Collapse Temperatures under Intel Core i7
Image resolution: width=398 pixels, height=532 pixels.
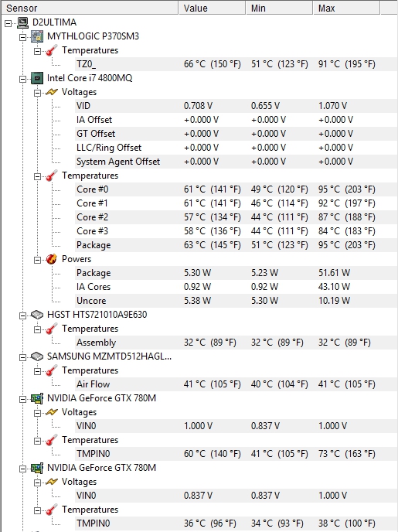tap(37, 176)
